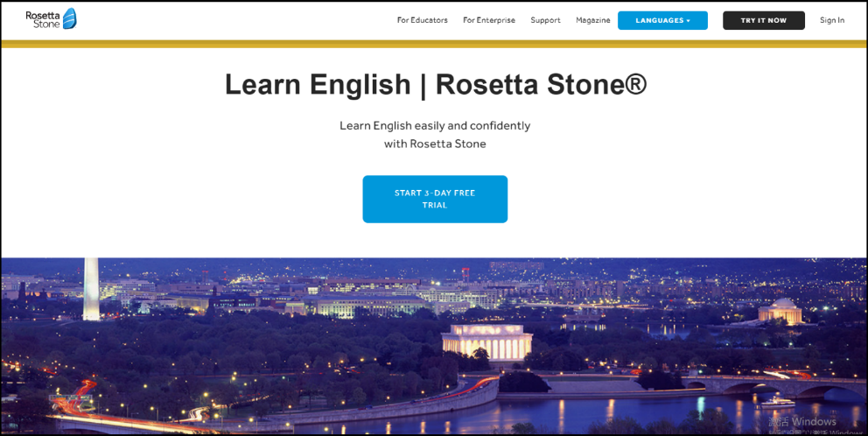Viewport: 868px width, 436px height.
Task: Click the Try It Now button
Action: tap(763, 20)
